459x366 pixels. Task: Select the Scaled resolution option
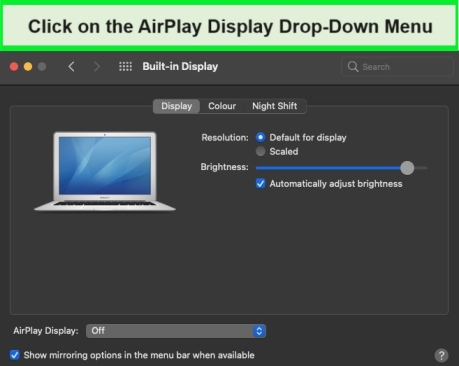(x=260, y=151)
